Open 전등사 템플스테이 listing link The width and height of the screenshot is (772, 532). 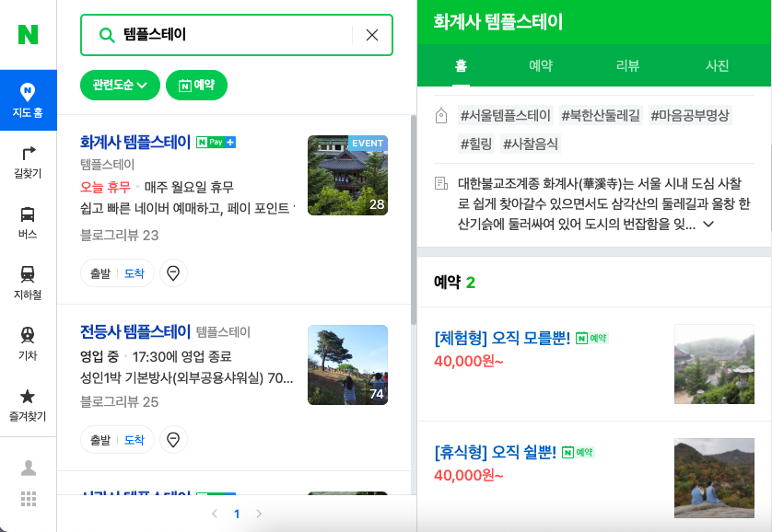coord(135,332)
